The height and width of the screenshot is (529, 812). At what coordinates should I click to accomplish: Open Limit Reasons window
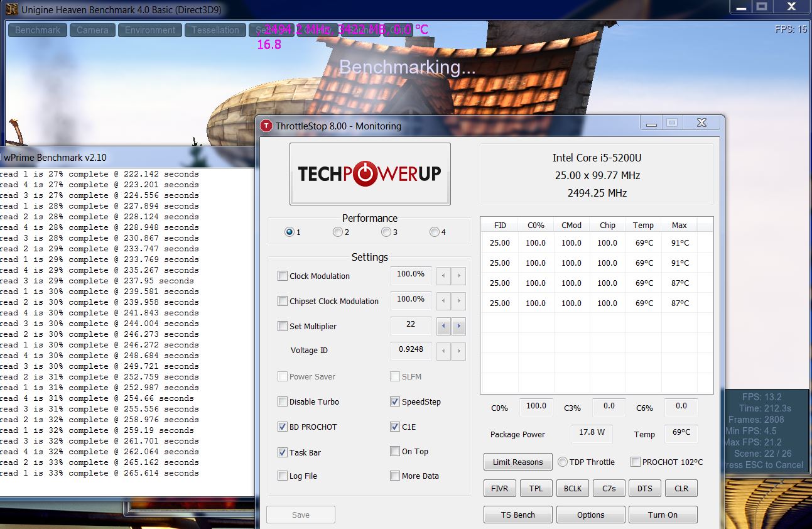tap(518, 462)
